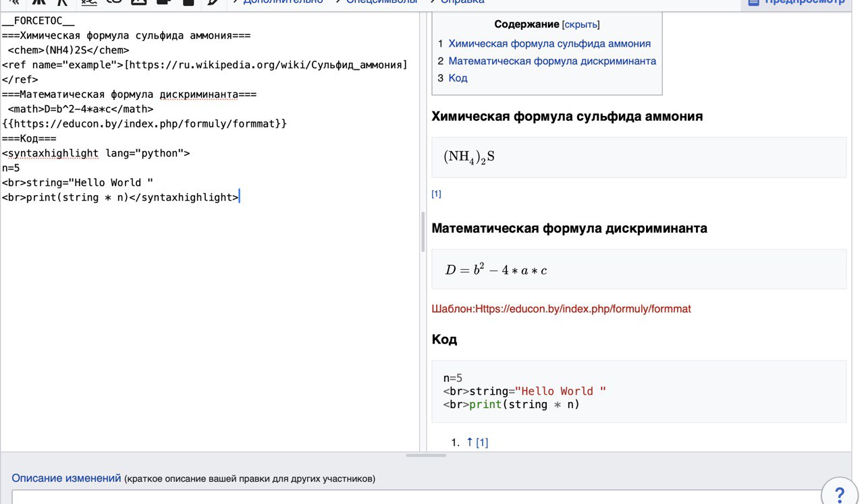Grab the vertical splitter between editor and preview
Image resolution: width=864 pixels, height=504 pixels.
423,231
